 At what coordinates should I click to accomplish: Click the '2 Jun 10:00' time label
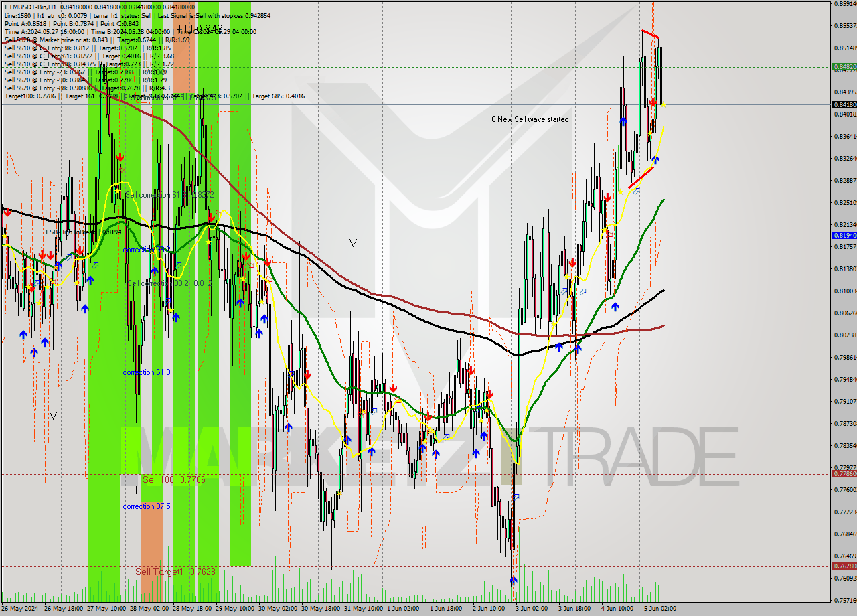point(490,609)
